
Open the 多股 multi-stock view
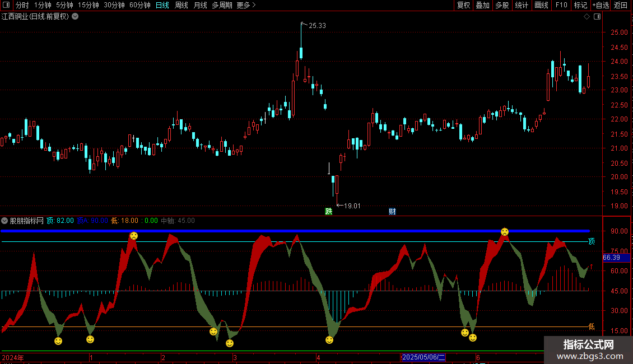[502, 5]
